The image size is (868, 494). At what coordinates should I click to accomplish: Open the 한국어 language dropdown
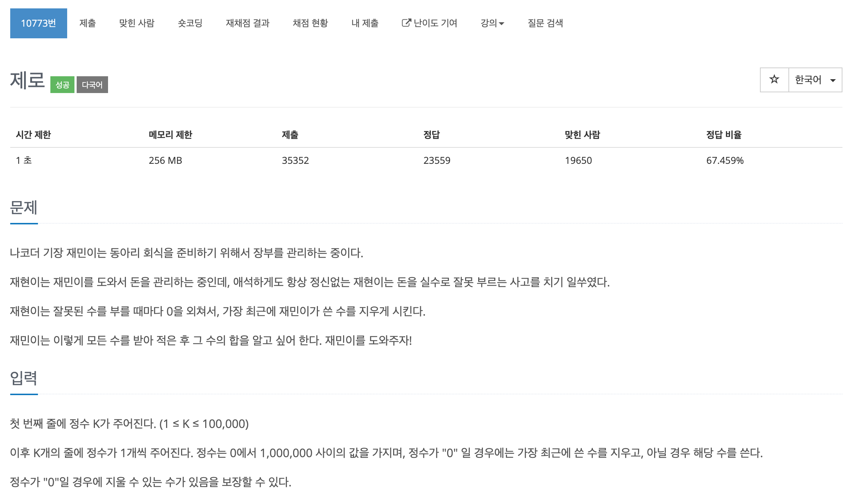(815, 80)
